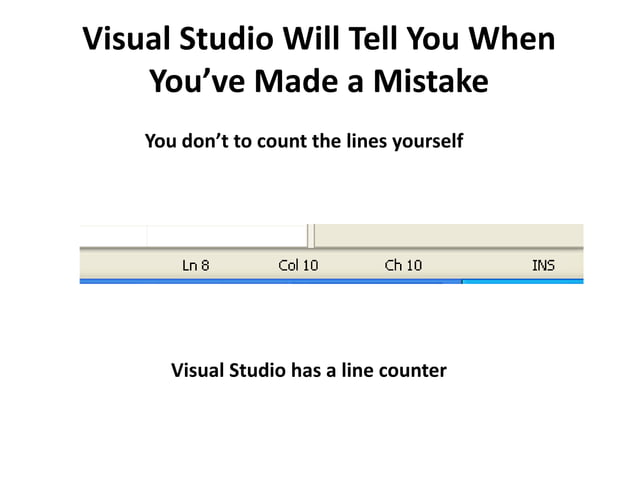Click the Ln 8 line indicator
The width and height of the screenshot is (638, 478).
click(x=195, y=265)
